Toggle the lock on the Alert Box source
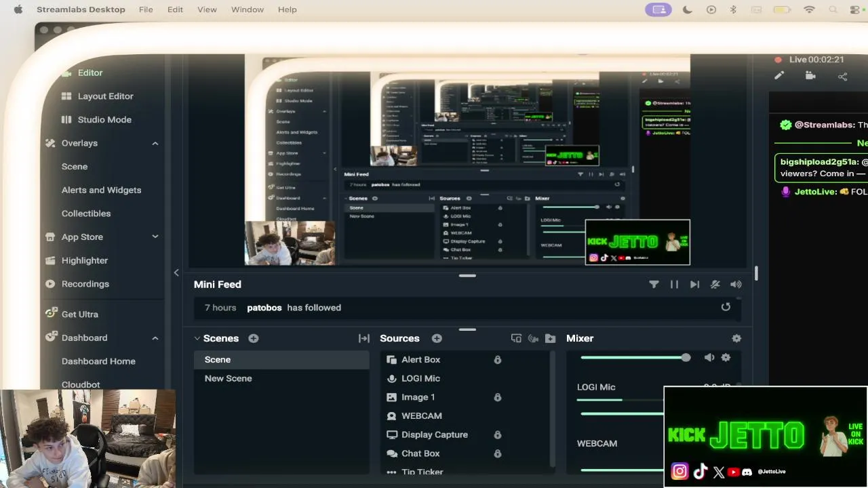 (497, 360)
